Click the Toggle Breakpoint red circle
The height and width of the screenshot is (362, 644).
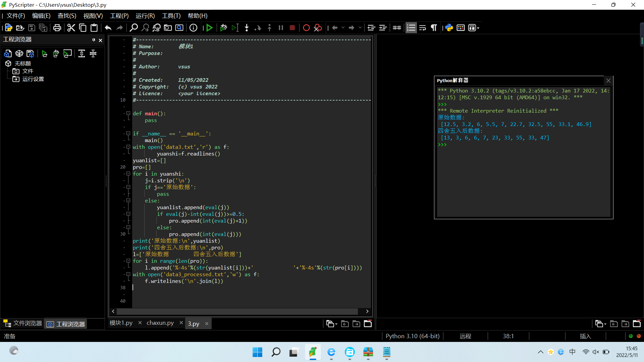tap(306, 28)
